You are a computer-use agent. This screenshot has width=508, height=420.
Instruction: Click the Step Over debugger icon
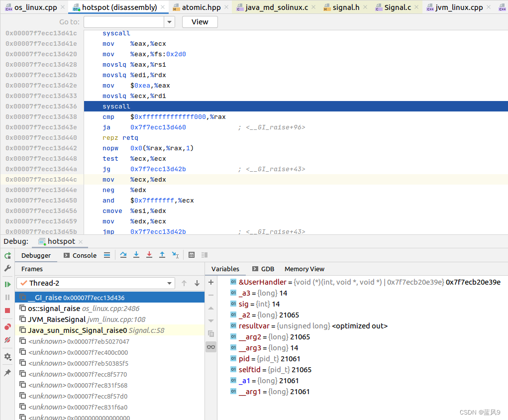(123, 255)
